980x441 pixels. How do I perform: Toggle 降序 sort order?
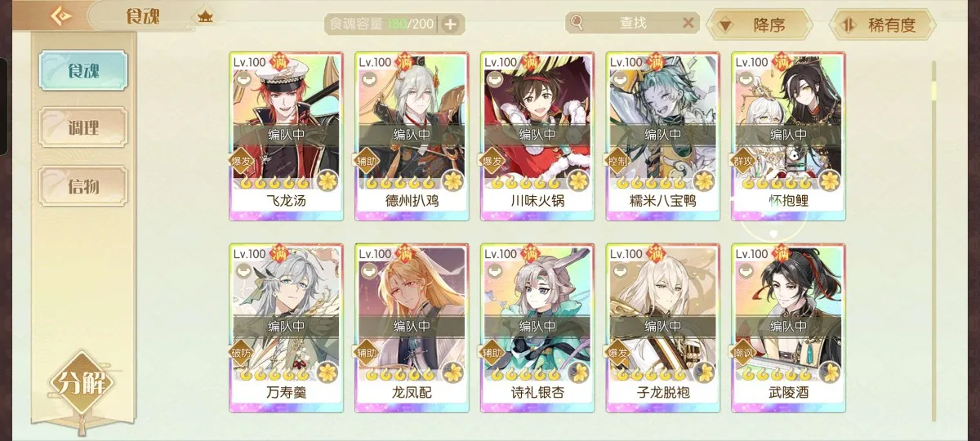(x=759, y=24)
